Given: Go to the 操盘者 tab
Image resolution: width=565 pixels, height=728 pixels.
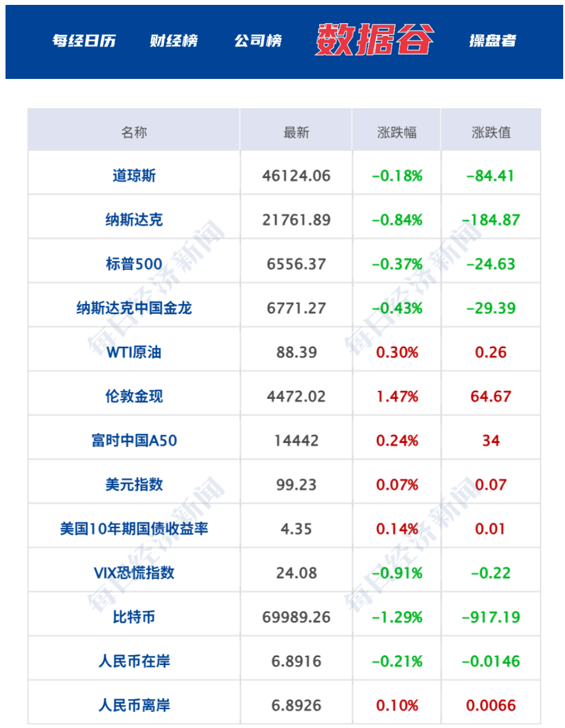Looking at the screenshot, I should [492, 41].
